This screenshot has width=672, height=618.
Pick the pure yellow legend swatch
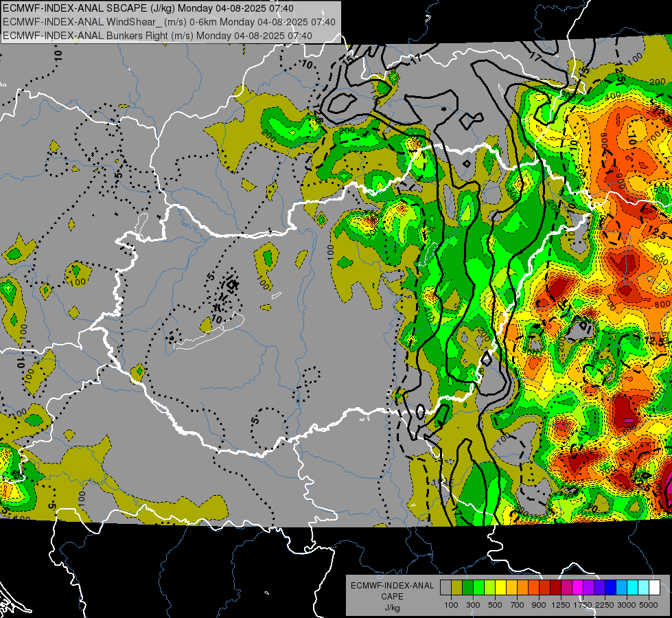(x=500, y=587)
